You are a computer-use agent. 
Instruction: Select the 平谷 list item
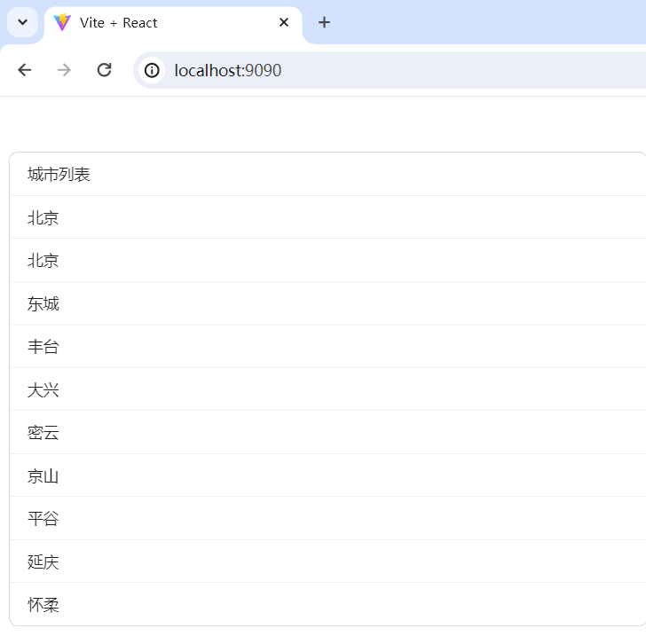(x=327, y=518)
